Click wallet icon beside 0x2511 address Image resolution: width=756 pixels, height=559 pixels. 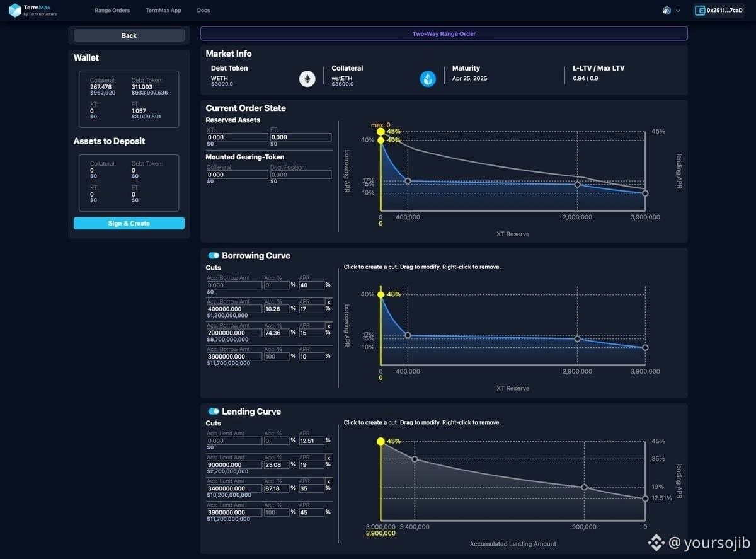pos(699,10)
